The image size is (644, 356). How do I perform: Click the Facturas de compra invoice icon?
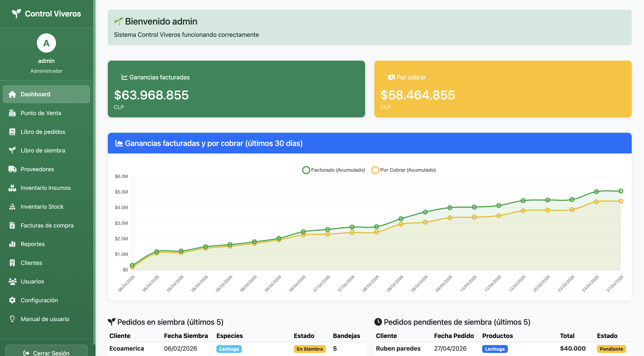[x=12, y=225]
